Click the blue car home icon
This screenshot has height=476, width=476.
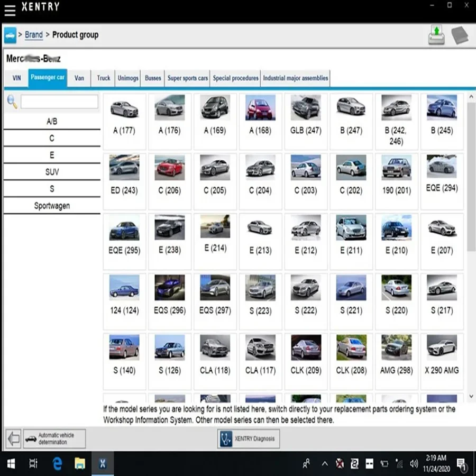tap(10, 35)
